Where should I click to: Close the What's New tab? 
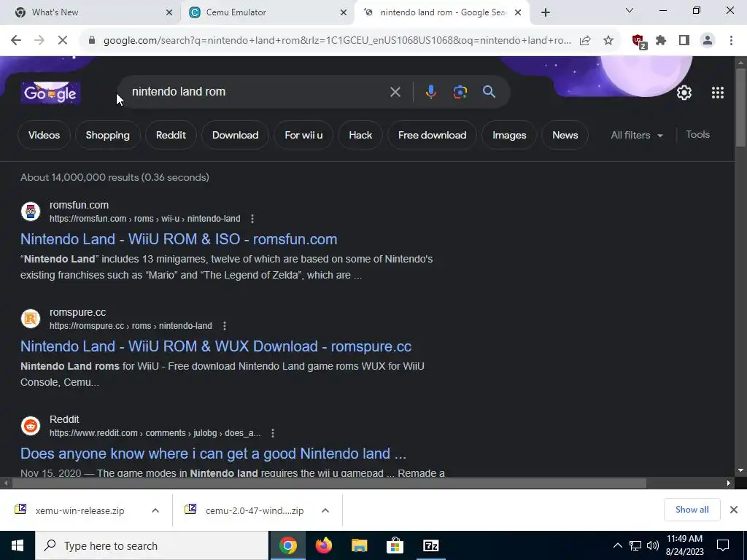(169, 12)
